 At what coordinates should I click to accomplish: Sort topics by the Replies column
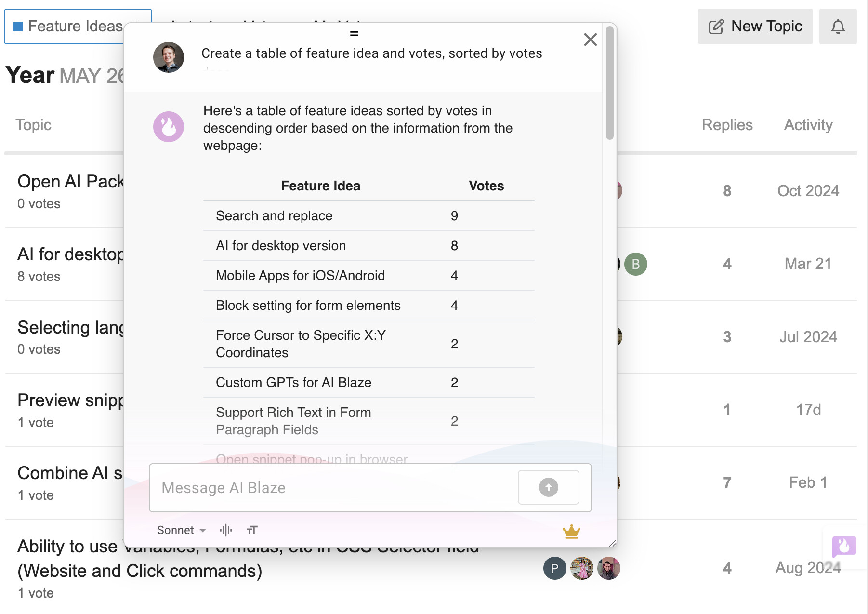pos(727,125)
